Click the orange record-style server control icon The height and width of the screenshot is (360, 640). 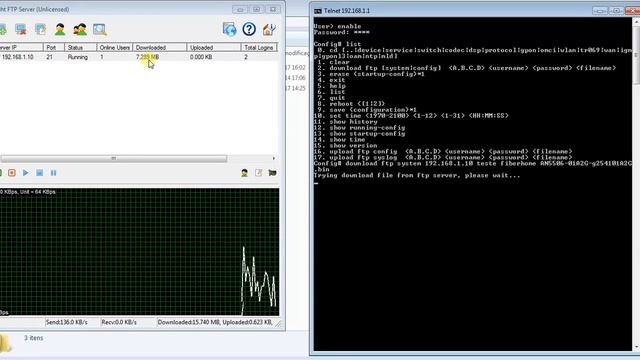pyautogui.click(x=12, y=173)
